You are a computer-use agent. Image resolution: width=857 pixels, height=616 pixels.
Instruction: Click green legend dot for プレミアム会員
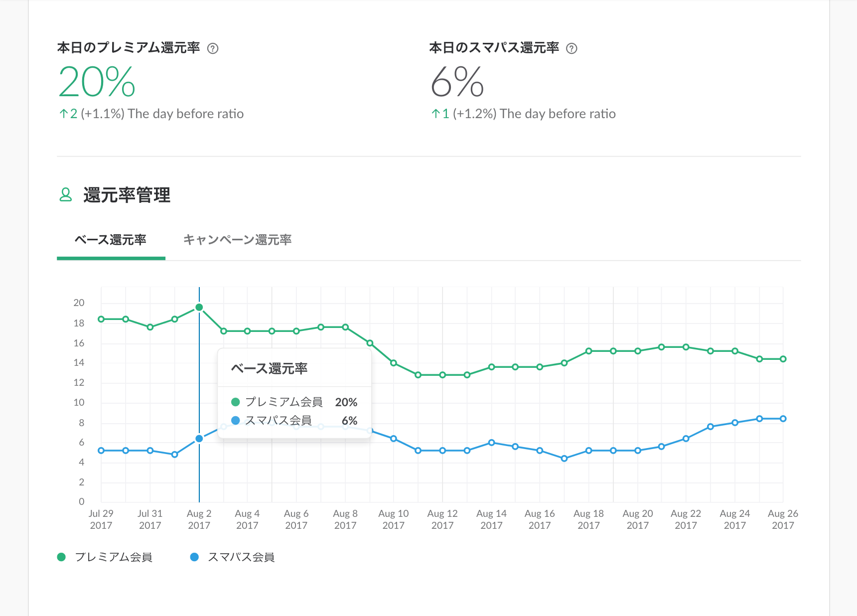click(x=61, y=557)
